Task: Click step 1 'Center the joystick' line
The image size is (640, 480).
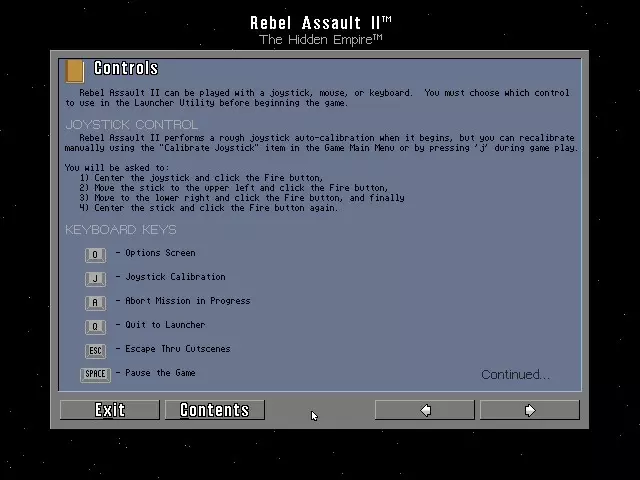Action: 201,178
